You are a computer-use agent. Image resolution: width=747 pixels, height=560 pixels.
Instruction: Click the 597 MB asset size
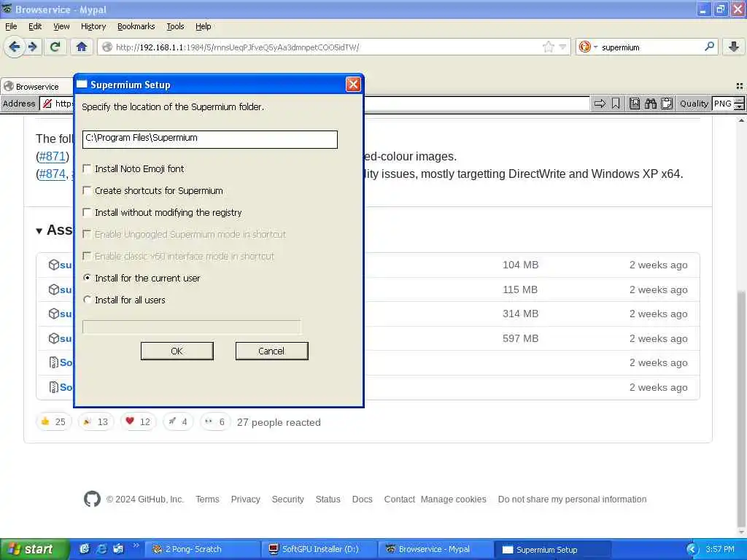pyautogui.click(x=520, y=338)
